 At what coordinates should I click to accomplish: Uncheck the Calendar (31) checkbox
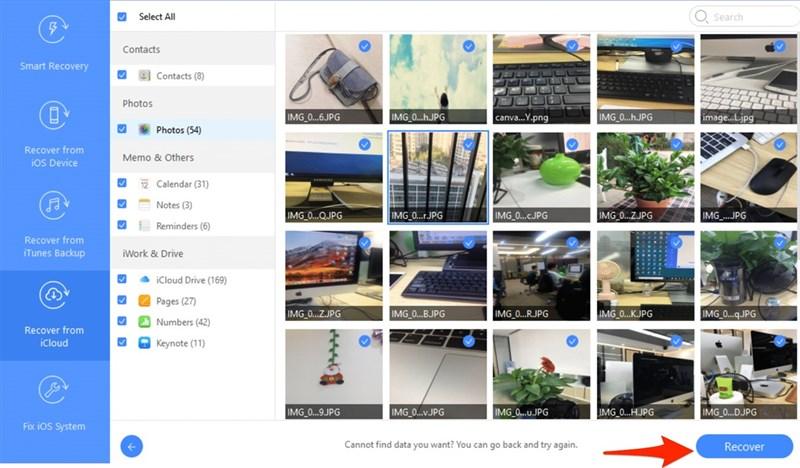click(122, 183)
